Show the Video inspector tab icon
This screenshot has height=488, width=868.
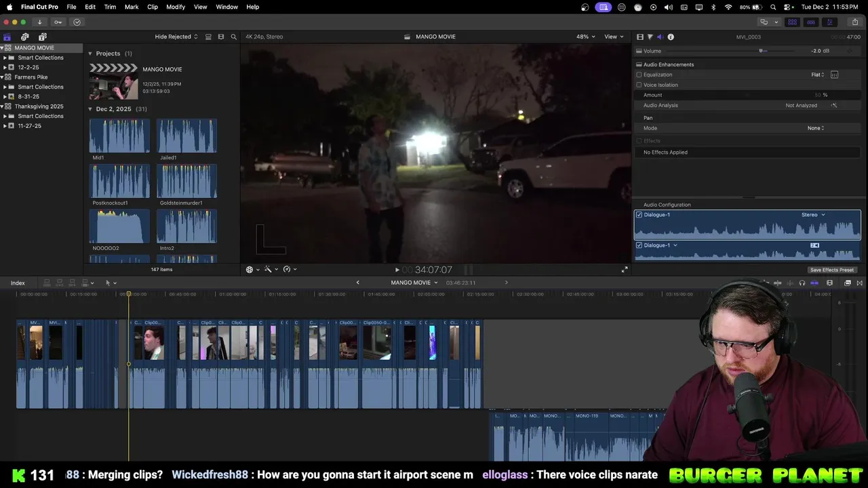pos(640,37)
